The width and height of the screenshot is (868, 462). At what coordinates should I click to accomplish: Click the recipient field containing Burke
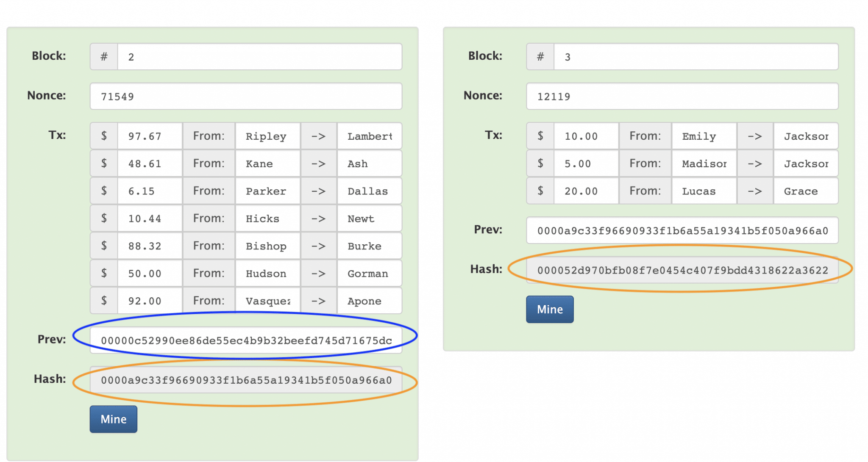coord(369,246)
